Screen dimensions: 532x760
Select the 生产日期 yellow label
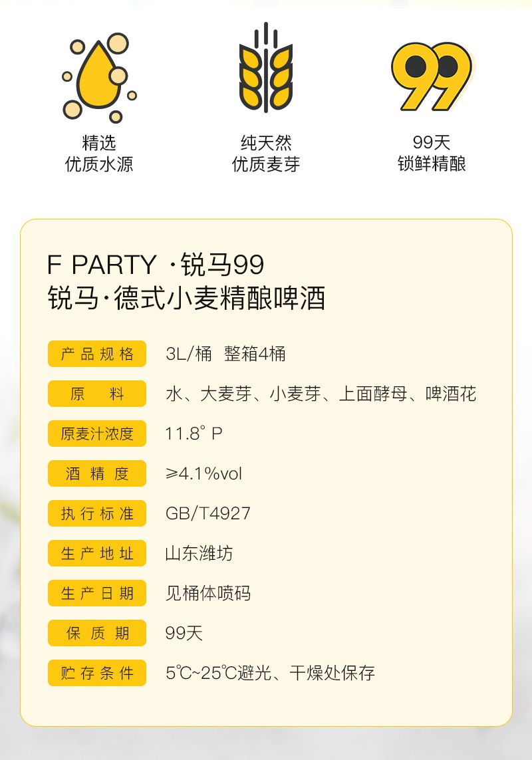(97, 593)
